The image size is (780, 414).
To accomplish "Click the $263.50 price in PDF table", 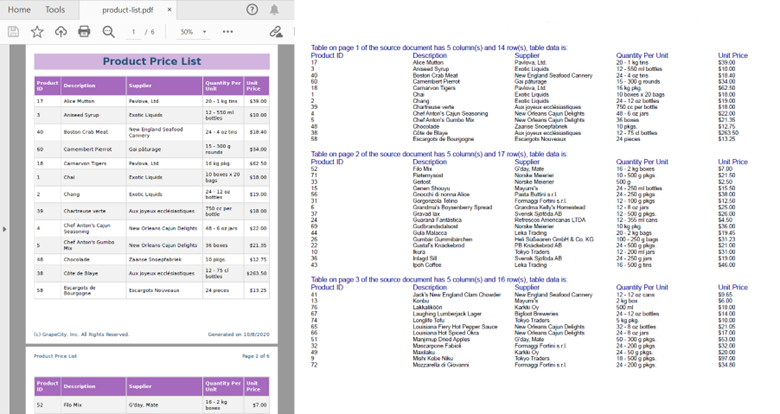I will pyautogui.click(x=257, y=273).
